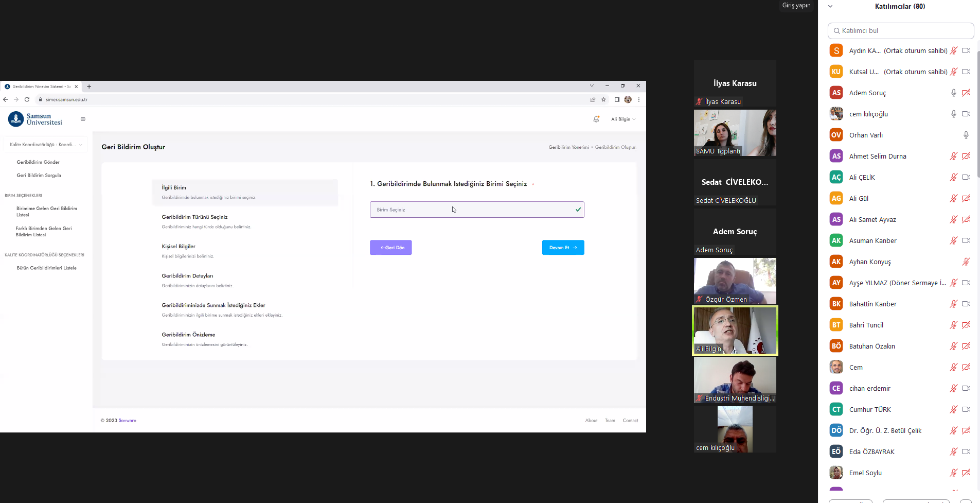The width and height of the screenshot is (980, 503).
Task: Select the İlgili Birim step
Action: pyautogui.click(x=245, y=192)
